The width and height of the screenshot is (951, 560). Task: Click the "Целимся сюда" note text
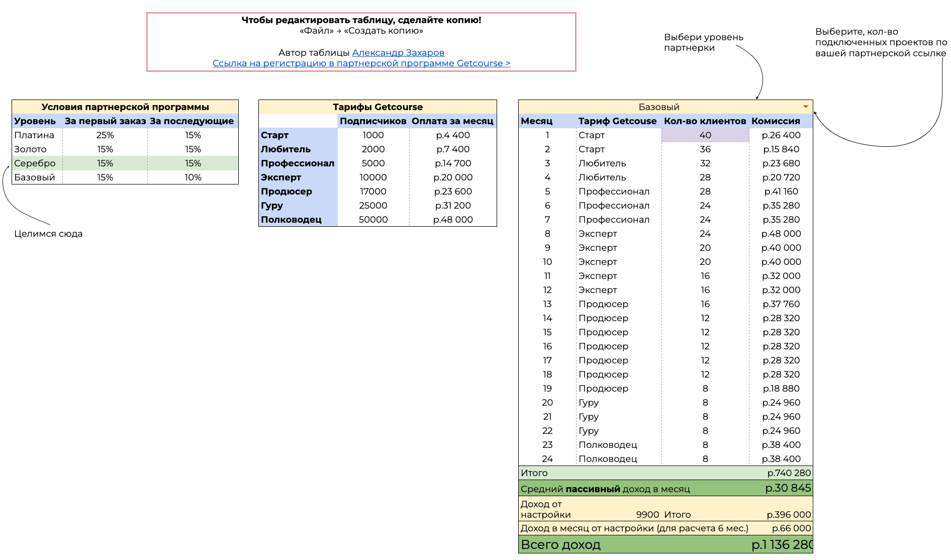48,234
